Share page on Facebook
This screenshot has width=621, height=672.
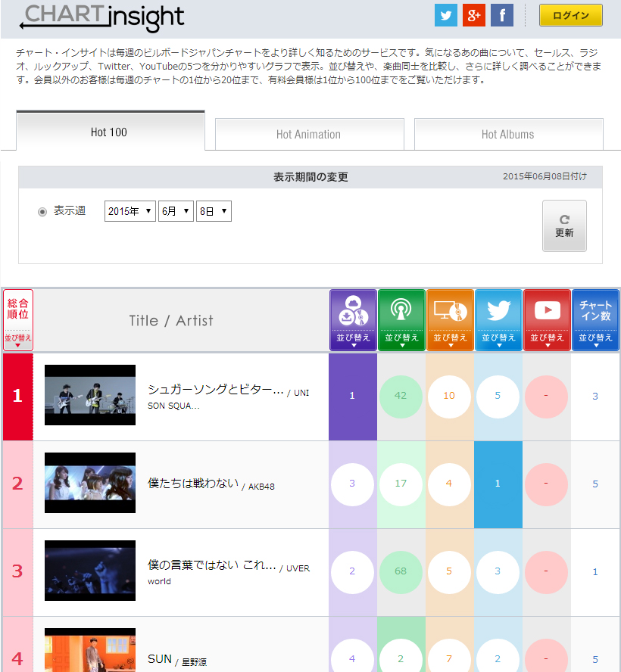click(502, 15)
